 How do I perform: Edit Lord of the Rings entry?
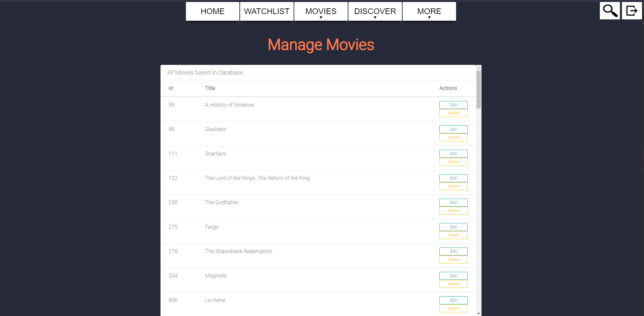coord(453,178)
